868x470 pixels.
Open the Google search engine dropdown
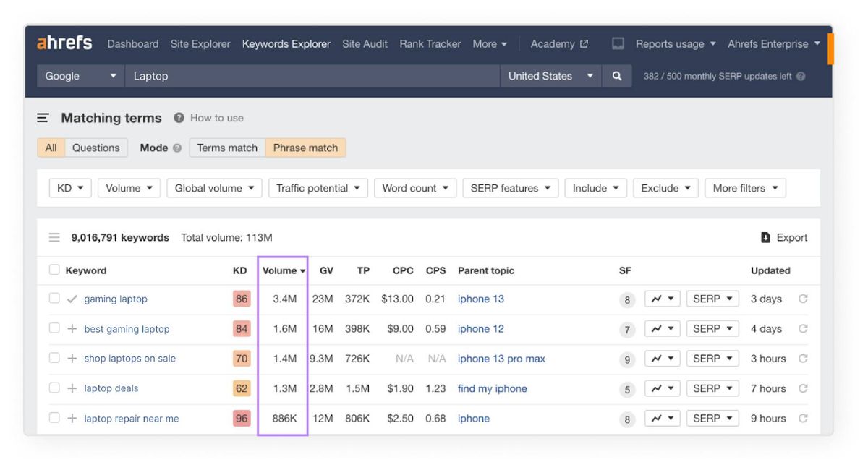coord(80,76)
